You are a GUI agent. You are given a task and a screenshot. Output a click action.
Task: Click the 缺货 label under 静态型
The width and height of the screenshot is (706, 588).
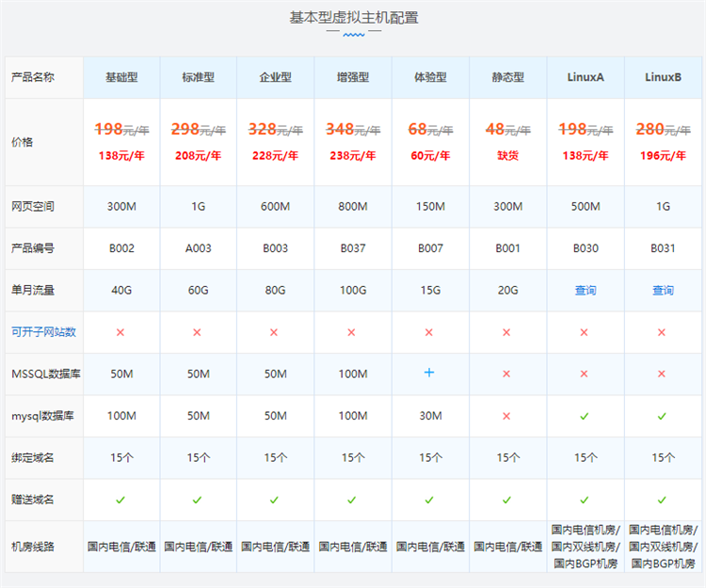[x=507, y=155]
